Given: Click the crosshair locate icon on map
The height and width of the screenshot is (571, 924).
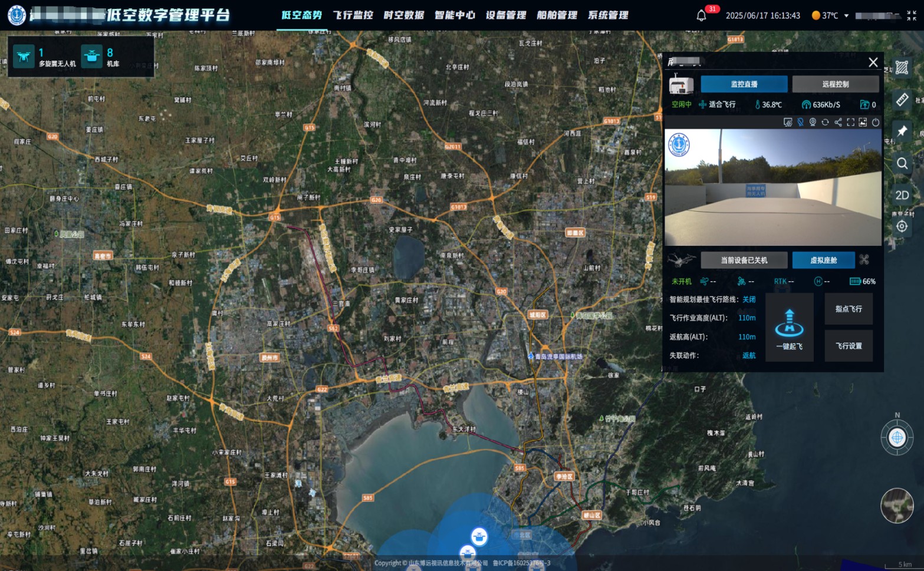Looking at the screenshot, I should 902,226.
